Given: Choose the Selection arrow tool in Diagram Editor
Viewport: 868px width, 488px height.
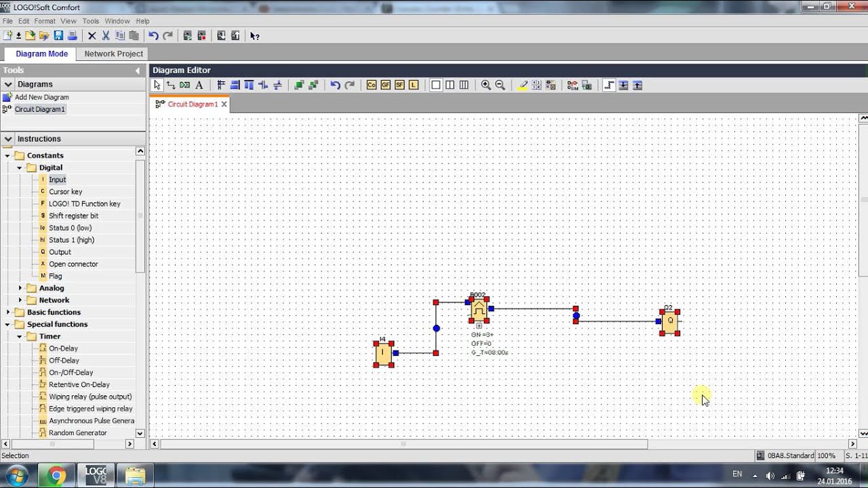Looking at the screenshot, I should (157, 85).
